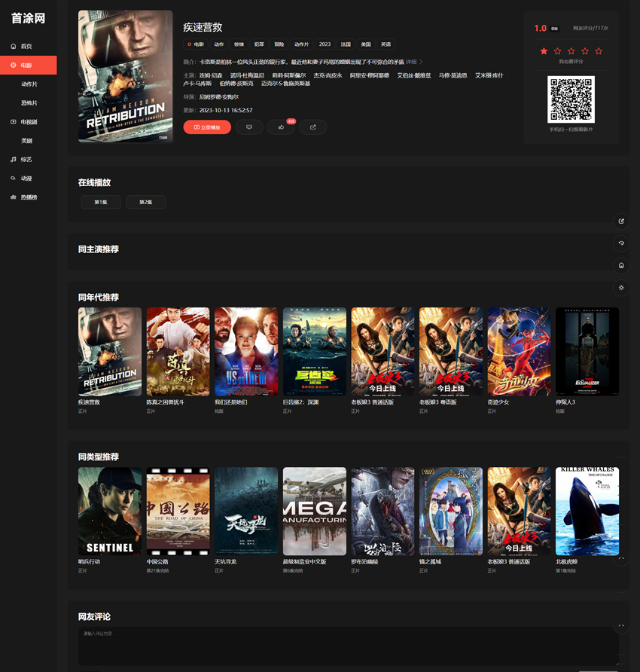The width and height of the screenshot is (640, 672).
Task: Click the 2023 year tag
Action: tap(325, 44)
